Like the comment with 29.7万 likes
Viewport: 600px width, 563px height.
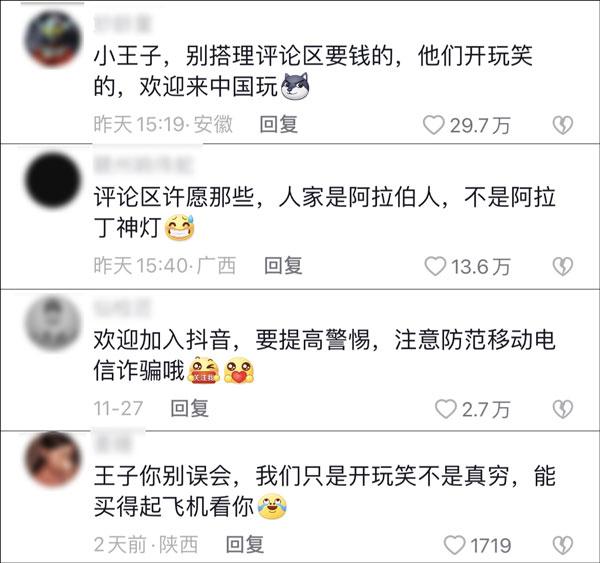click(434, 125)
